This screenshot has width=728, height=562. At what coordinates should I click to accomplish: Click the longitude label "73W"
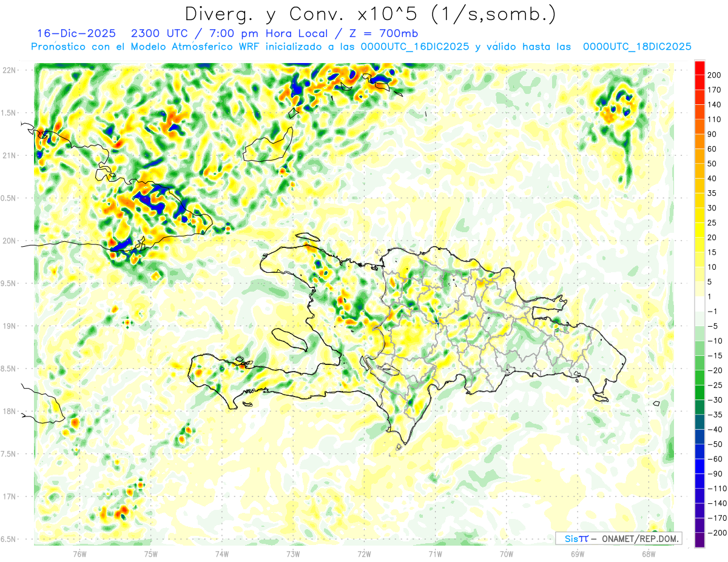click(x=293, y=554)
